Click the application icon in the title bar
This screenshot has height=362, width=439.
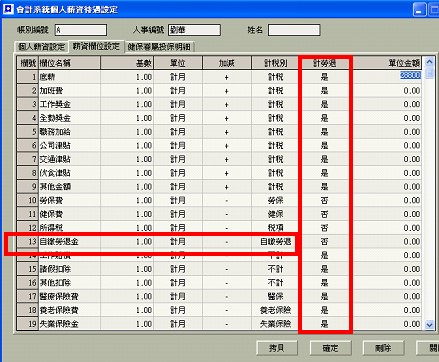[8, 9]
